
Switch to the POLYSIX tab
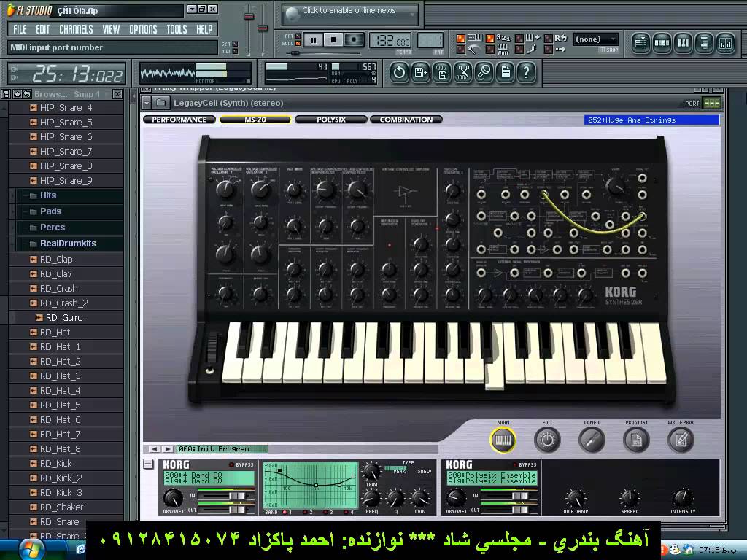pyautogui.click(x=331, y=120)
